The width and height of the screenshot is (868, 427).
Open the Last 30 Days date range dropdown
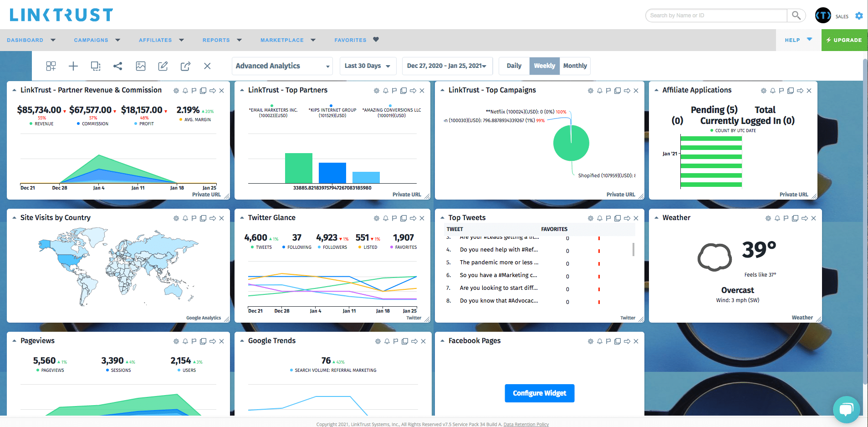pyautogui.click(x=367, y=66)
